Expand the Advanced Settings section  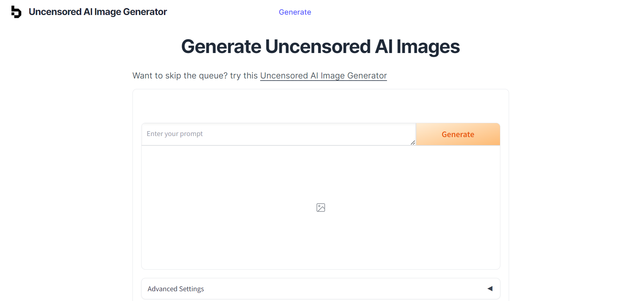[320, 288]
